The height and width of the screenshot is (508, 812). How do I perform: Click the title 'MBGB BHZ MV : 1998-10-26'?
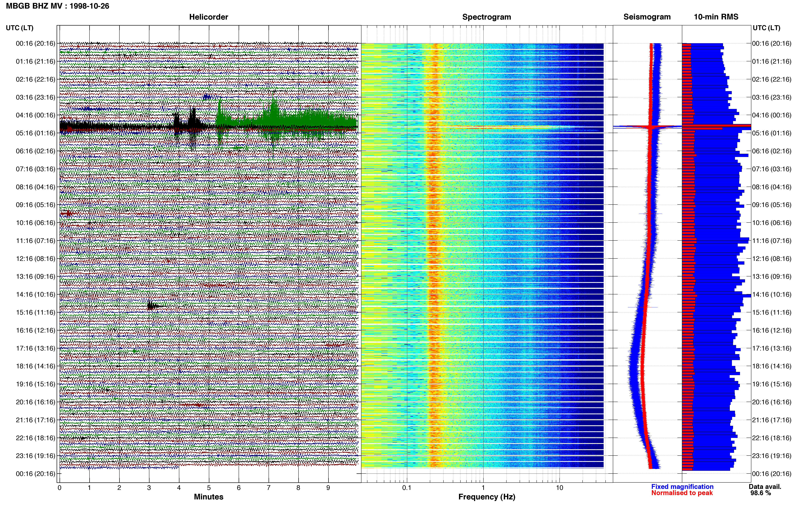pos(57,6)
